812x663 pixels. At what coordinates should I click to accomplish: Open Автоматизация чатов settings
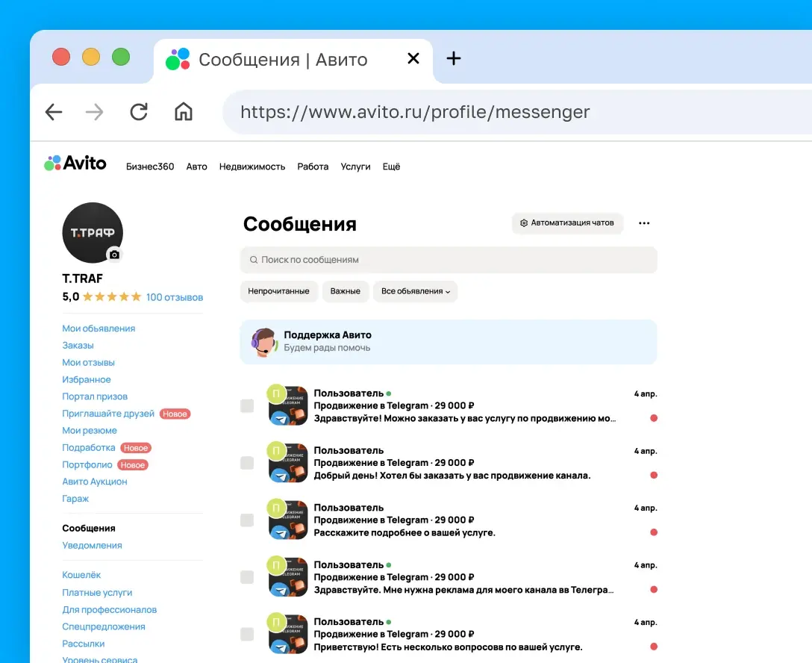[567, 222]
